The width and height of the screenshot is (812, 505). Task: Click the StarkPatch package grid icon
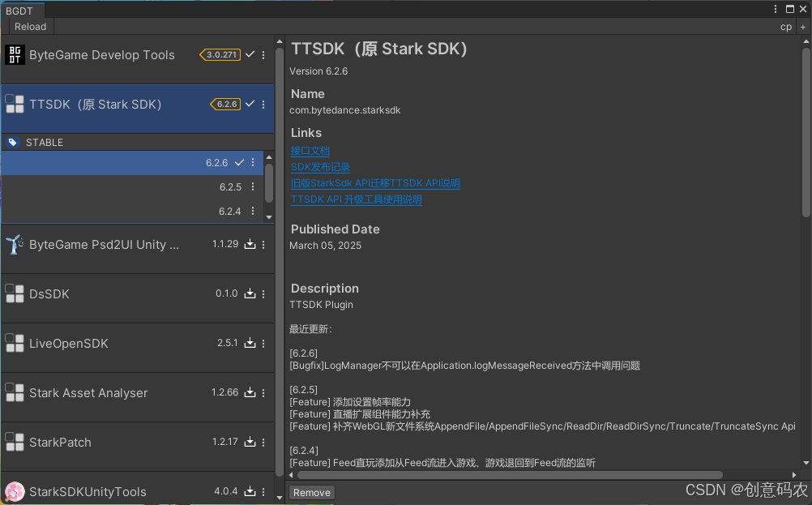tap(15, 442)
